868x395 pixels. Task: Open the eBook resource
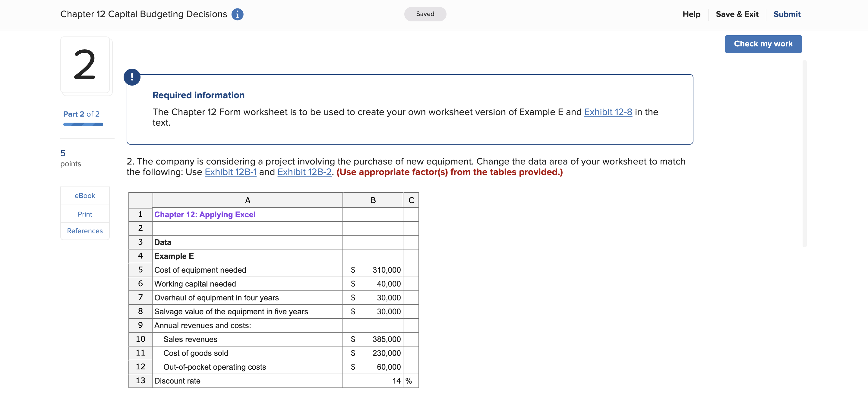coord(85,196)
